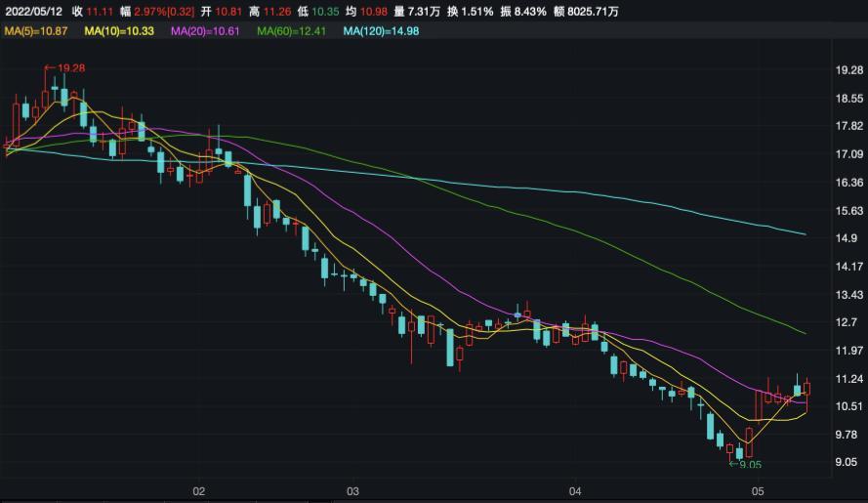868x503 pixels.
Task: Click the 11.24 price axis label
Action: pos(848,379)
